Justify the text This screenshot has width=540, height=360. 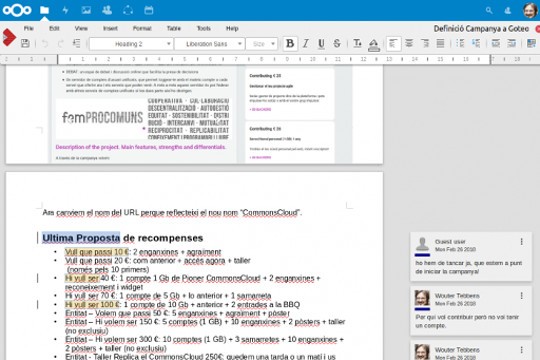pyautogui.click(x=440, y=43)
